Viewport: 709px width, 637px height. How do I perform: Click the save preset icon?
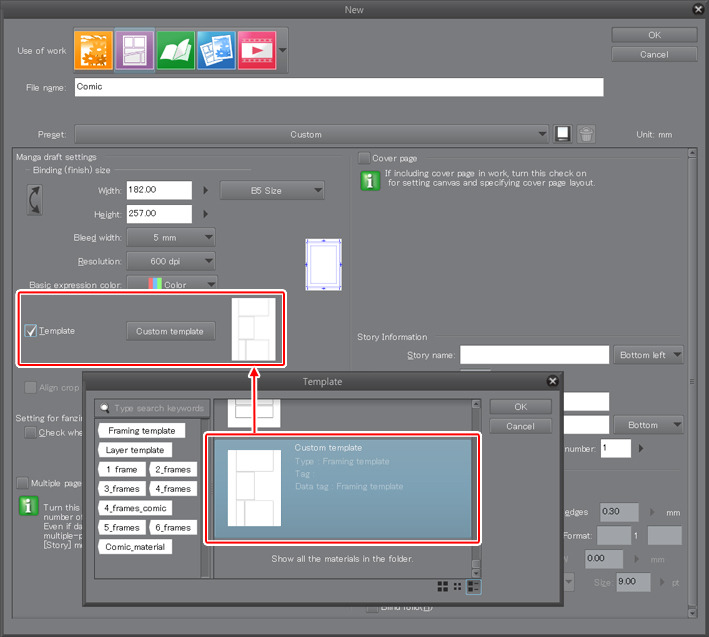point(562,134)
